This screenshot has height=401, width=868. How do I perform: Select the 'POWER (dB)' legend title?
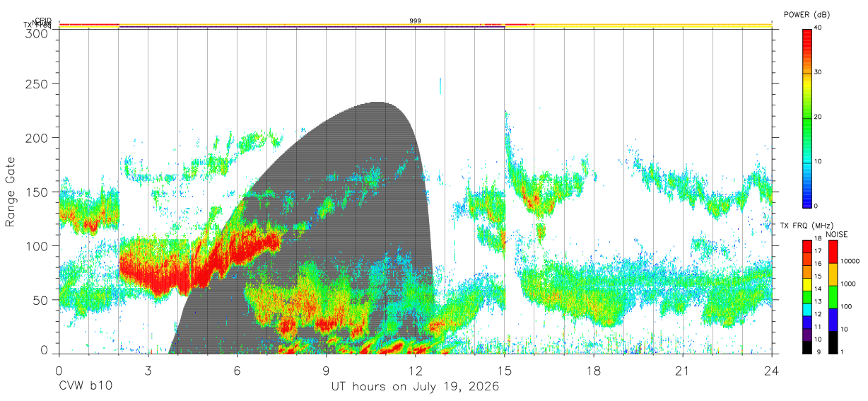click(x=807, y=15)
